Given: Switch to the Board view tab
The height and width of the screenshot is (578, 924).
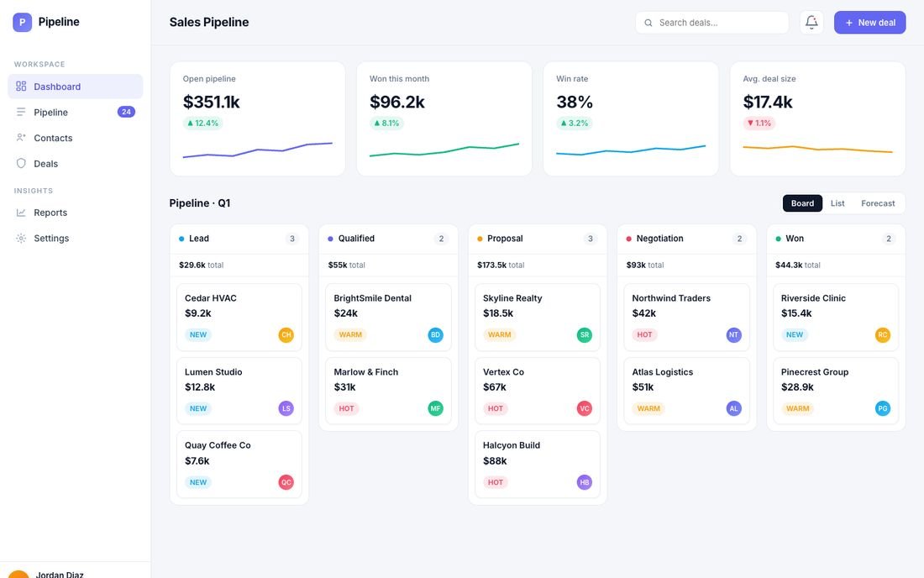Looking at the screenshot, I should point(802,203).
